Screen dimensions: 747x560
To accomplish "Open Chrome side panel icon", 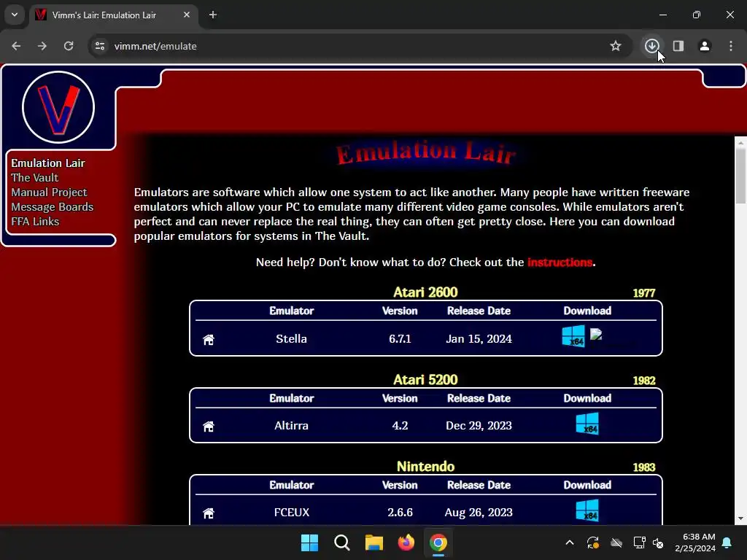I will [x=678, y=46].
